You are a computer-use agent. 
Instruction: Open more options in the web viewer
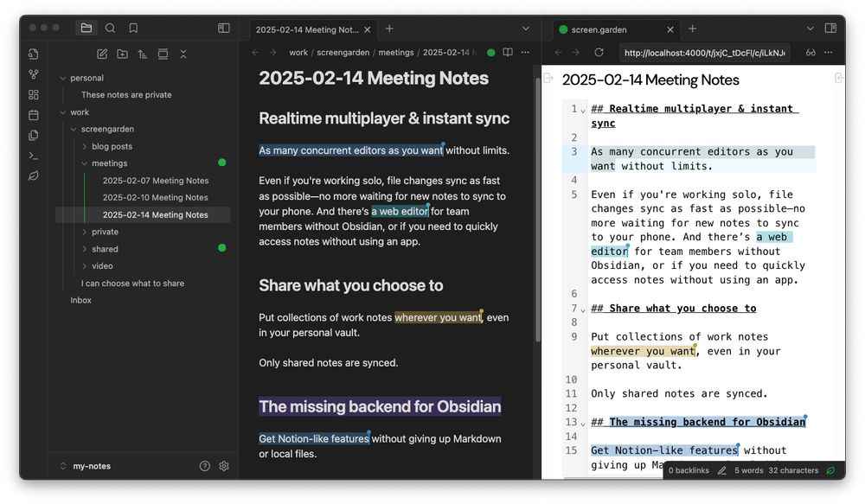828,53
